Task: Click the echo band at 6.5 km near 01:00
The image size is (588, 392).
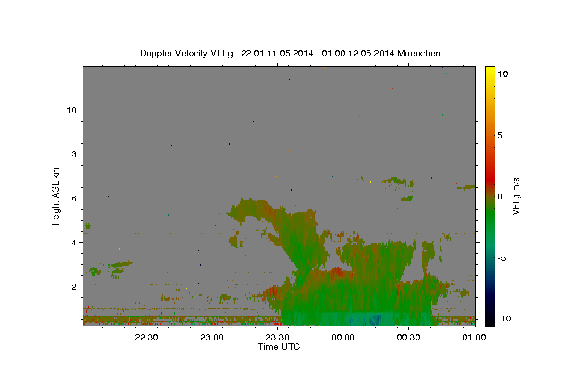Action: 465,187
